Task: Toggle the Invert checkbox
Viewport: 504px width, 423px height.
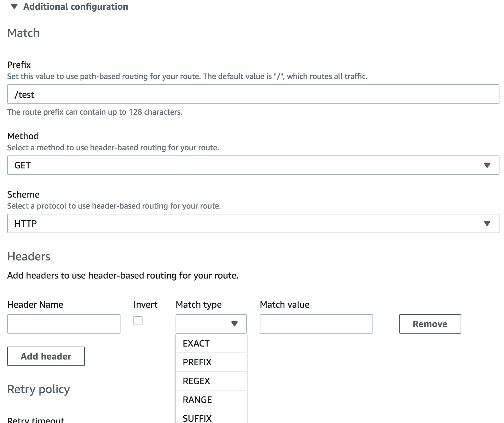Action: (x=138, y=321)
